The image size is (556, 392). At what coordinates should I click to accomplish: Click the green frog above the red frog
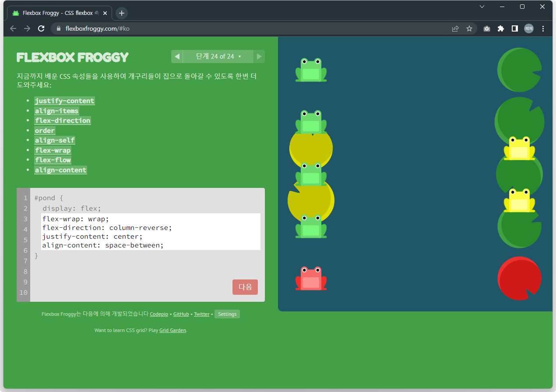pos(311,226)
